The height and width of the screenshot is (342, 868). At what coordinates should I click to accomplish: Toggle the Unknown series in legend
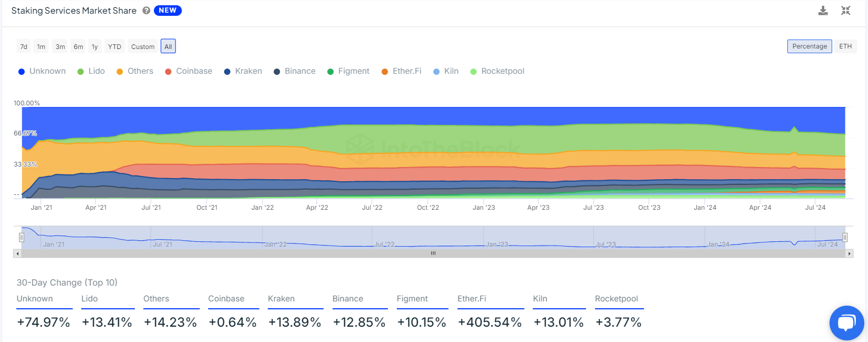[x=42, y=71]
